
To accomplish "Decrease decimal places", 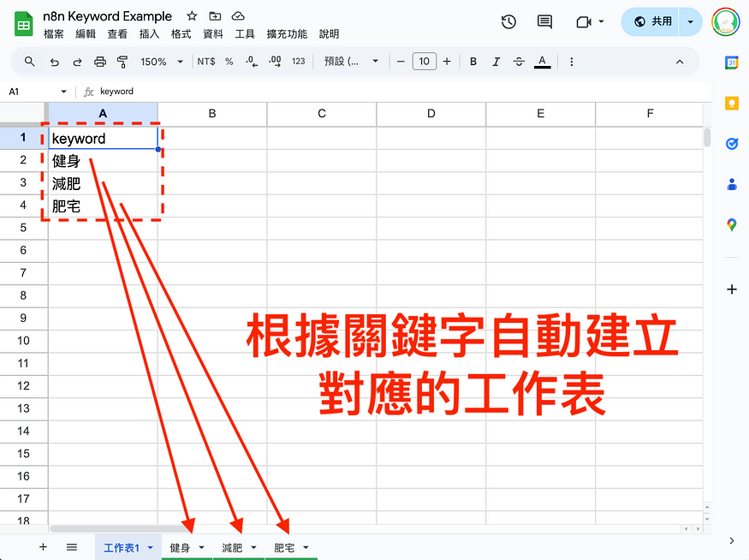I will (x=252, y=62).
